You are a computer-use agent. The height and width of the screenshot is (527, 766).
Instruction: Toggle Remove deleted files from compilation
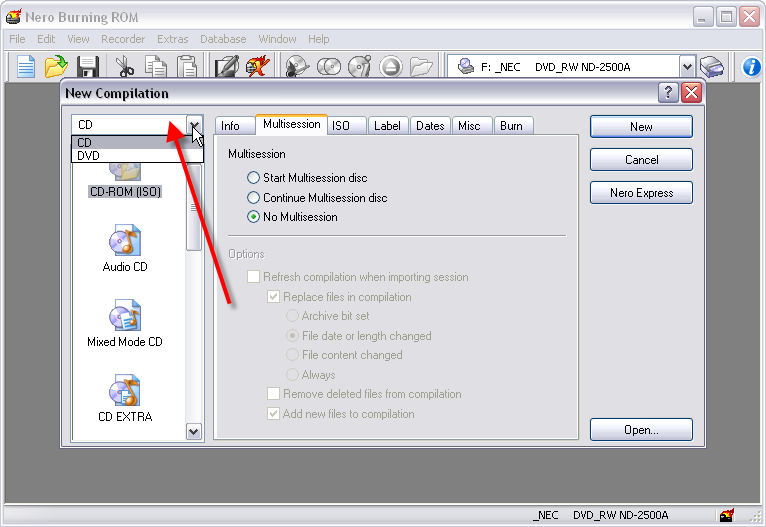[364, 394]
